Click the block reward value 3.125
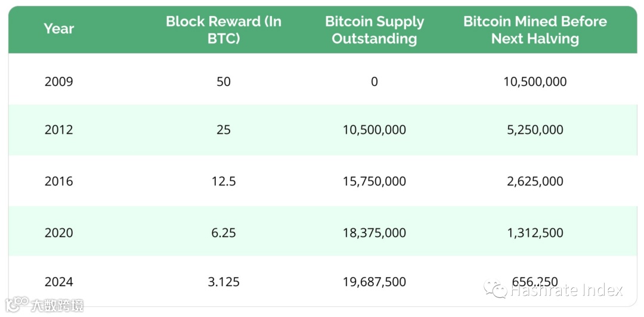This screenshot has width=644, height=317. click(224, 282)
